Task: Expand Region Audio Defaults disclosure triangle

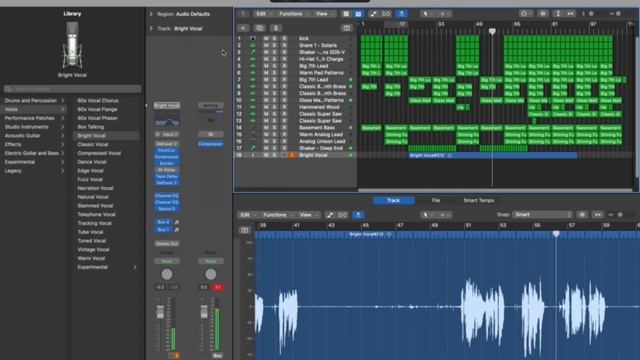Action: point(151,14)
